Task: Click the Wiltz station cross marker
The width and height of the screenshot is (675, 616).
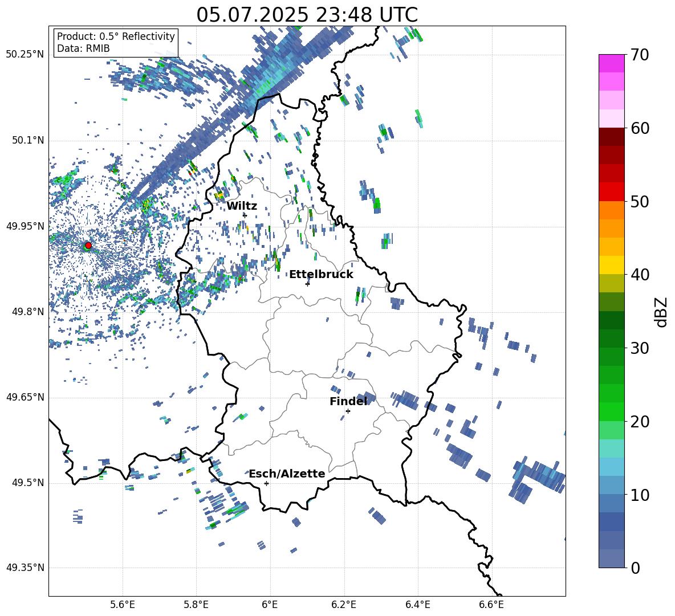Action: coord(245,215)
